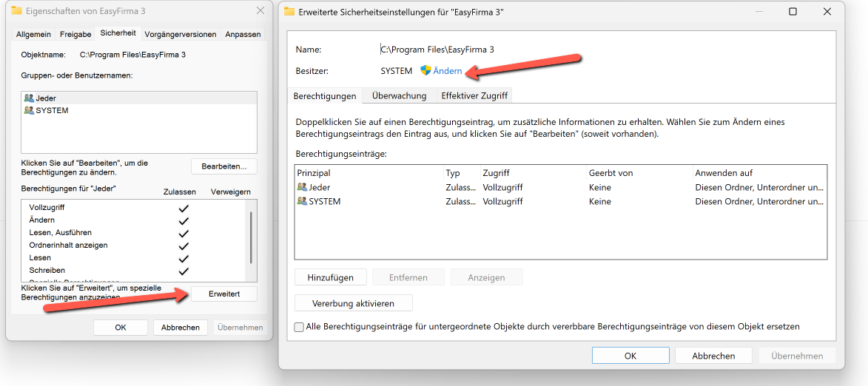Click folder icon in Erweiterte Sicherheitseinstellungen title
This screenshot has height=386, width=868.
pyautogui.click(x=289, y=12)
